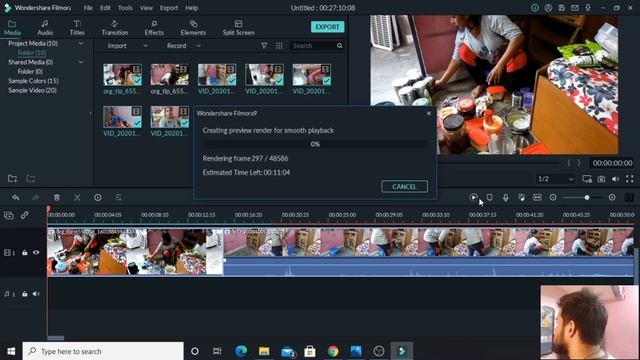Take a snapshot with camera icon

[601, 179]
